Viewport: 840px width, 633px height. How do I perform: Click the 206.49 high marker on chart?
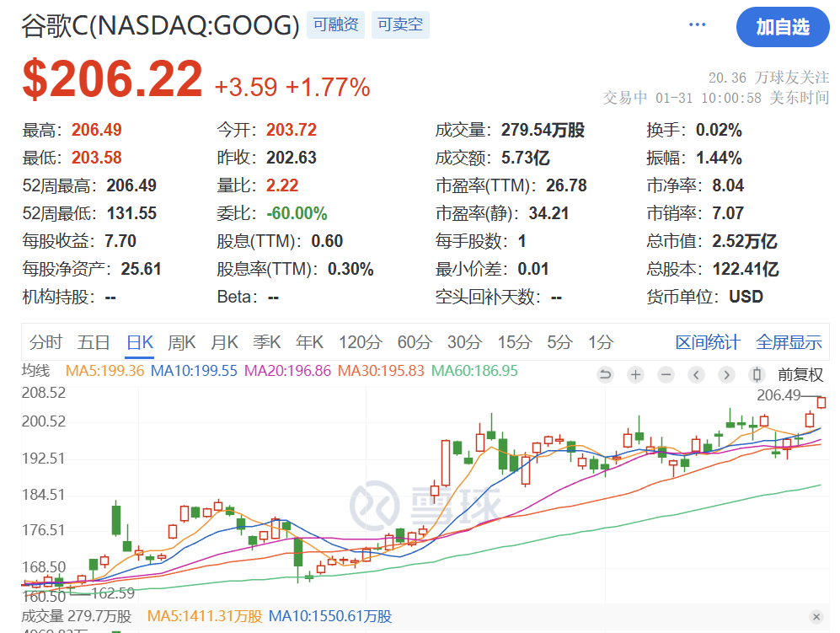[778, 395]
